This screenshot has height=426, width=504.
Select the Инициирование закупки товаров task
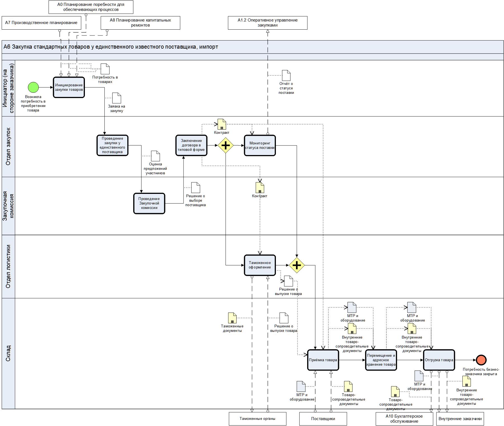(69, 87)
